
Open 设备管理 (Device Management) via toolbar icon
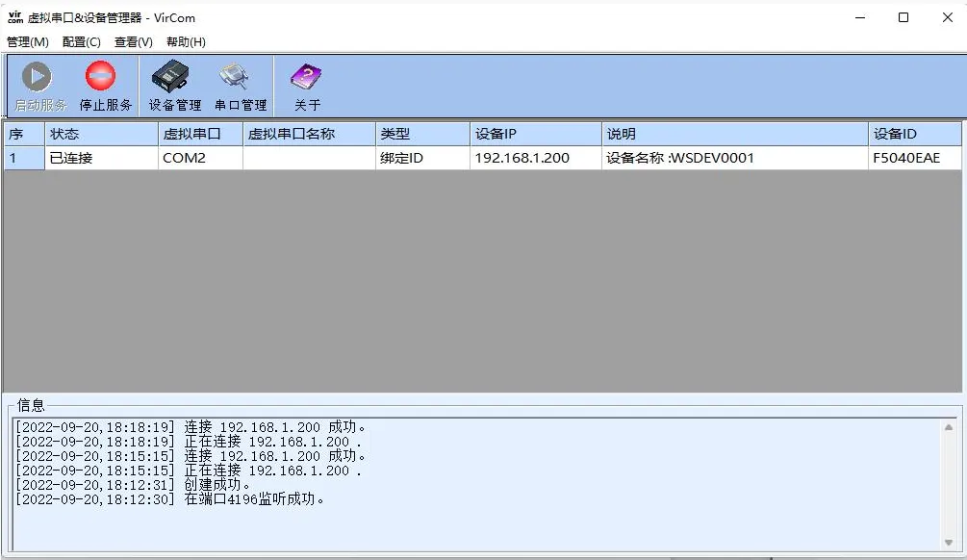172,84
